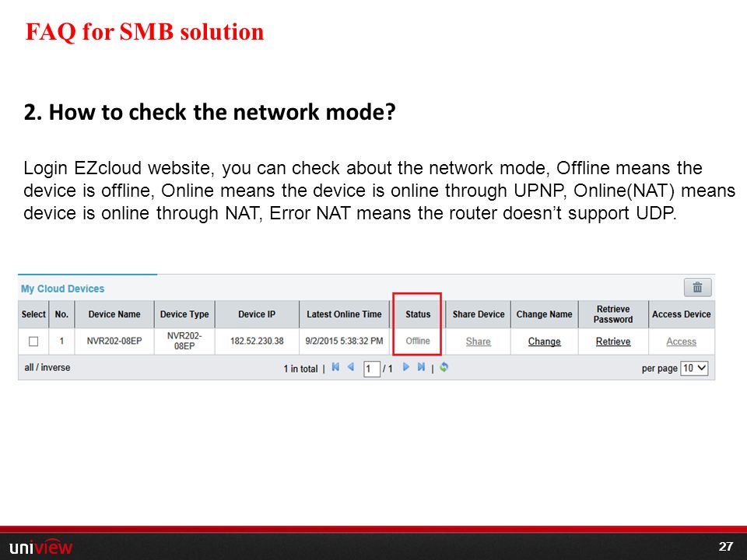Viewport: 747px width, 560px height.
Task: Go to next page arrow
Action: coord(406,367)
